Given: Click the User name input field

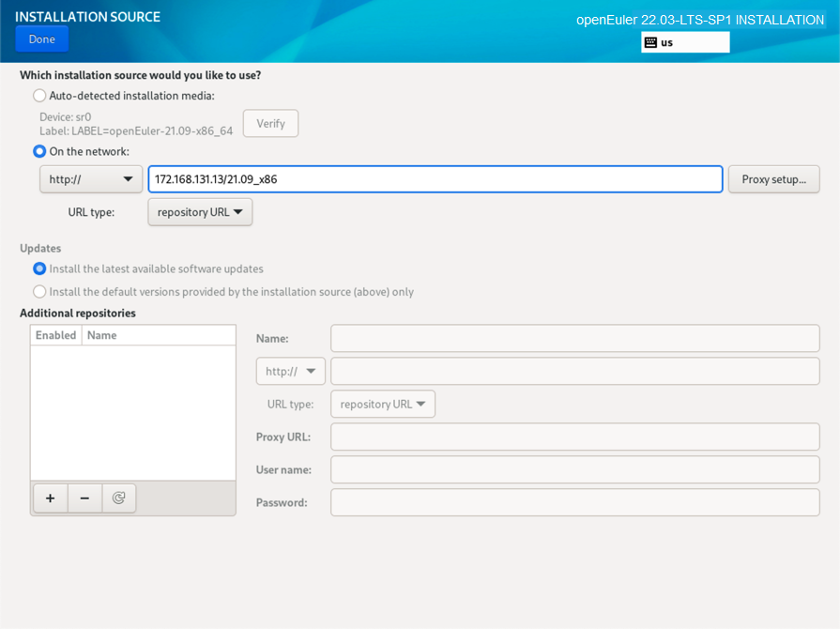Looking at the screenshot, I should [574, 469].
